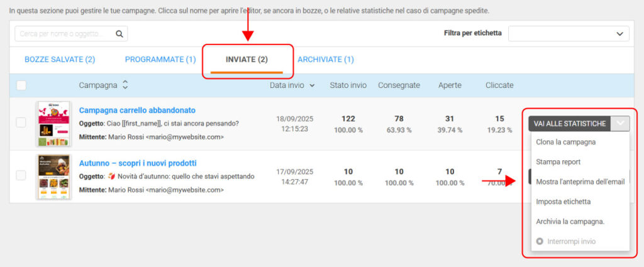Go to the Archiviate tab
644x267 pixels.
click(x=326, y=60)
